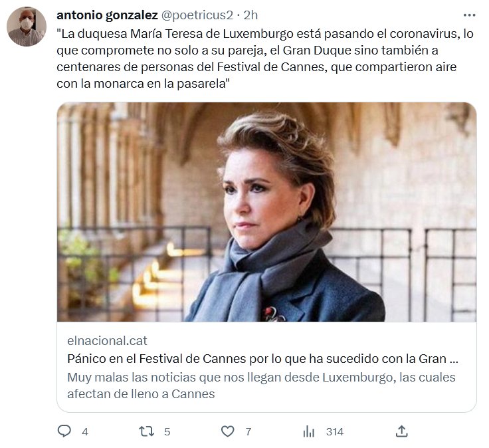Click the like count number 7
489x448 pixels.
click(x=248, y=431)
